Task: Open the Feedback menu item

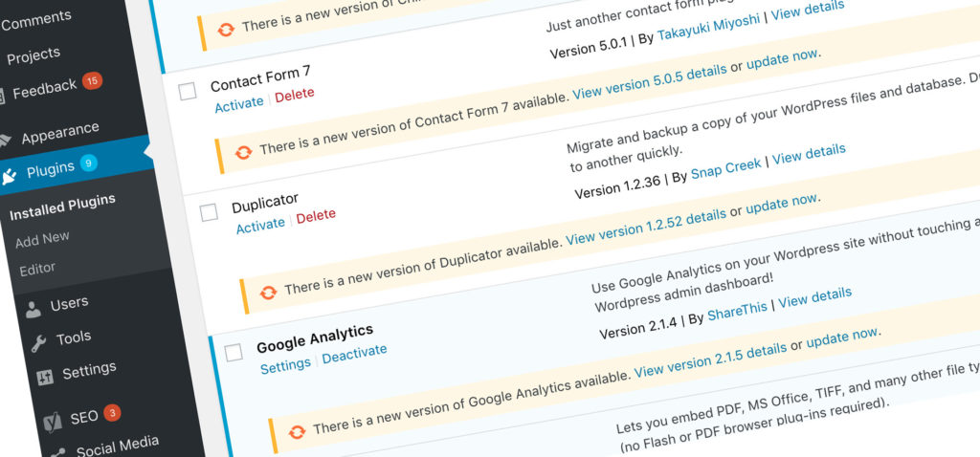Action: coord(44,90)
